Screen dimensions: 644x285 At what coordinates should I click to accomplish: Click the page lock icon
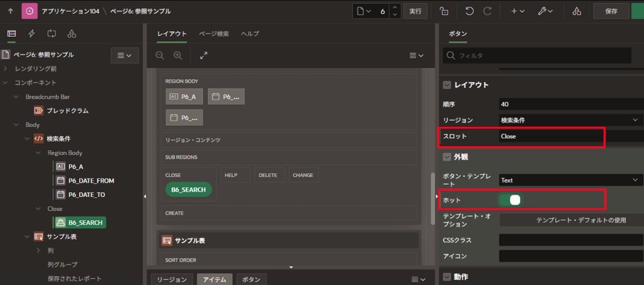tap(443, 11)
